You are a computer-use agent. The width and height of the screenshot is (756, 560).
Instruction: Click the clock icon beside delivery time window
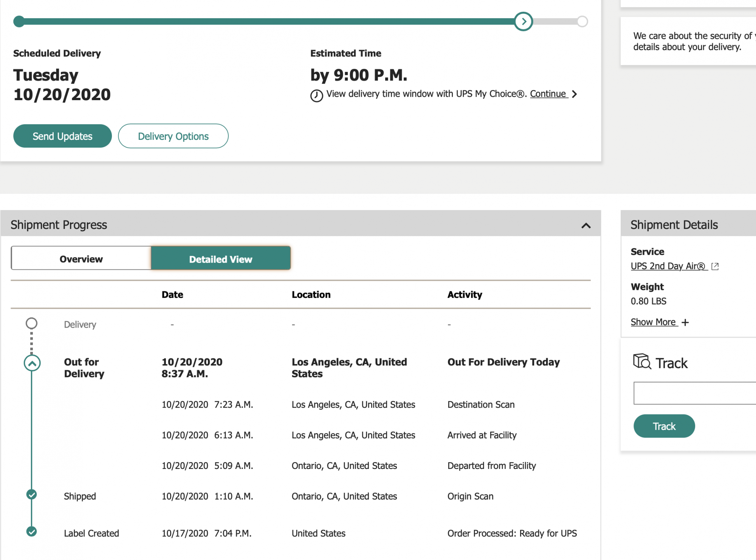[x=316, y=96]
